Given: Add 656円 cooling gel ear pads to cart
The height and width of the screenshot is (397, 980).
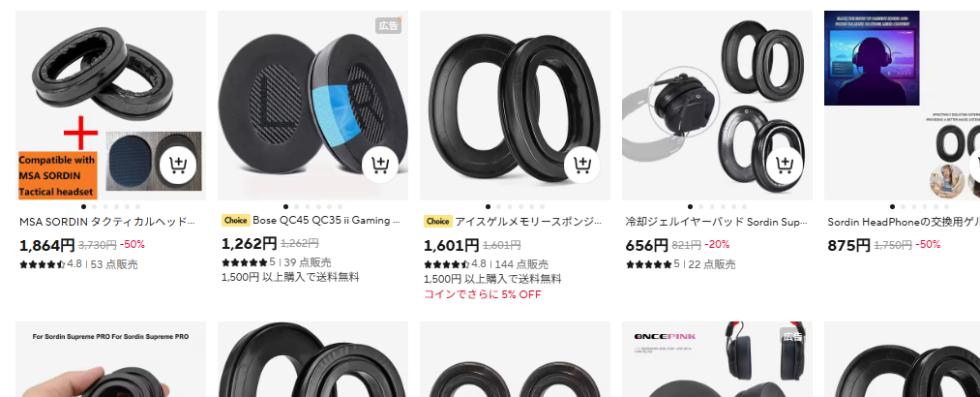Looking at the screenshot, I should 785,165.
